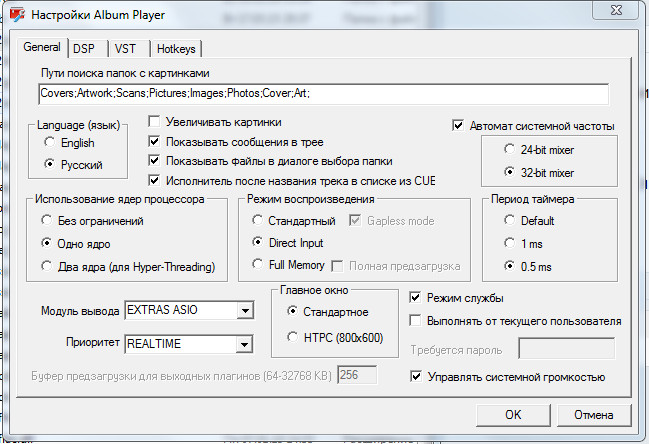Viewport: 649px width, 444px height.
Task: Go to the Hotkeys tab
Action: 176,49
